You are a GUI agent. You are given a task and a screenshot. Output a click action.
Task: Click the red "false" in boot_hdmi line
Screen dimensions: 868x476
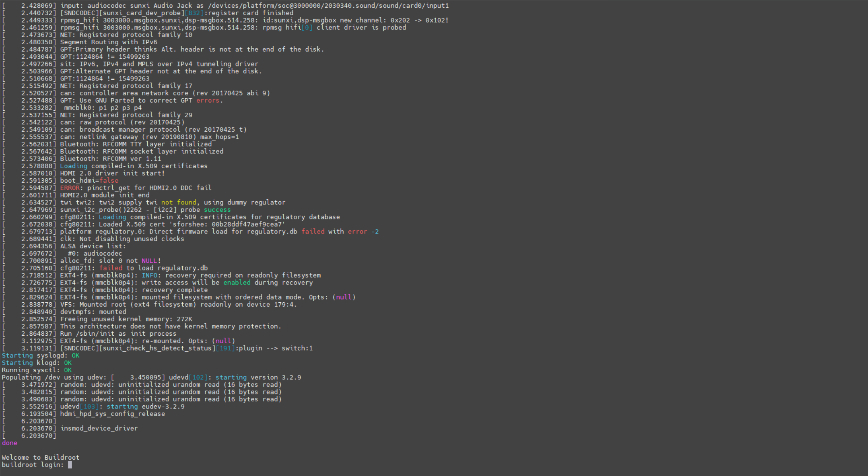(109, 181)
